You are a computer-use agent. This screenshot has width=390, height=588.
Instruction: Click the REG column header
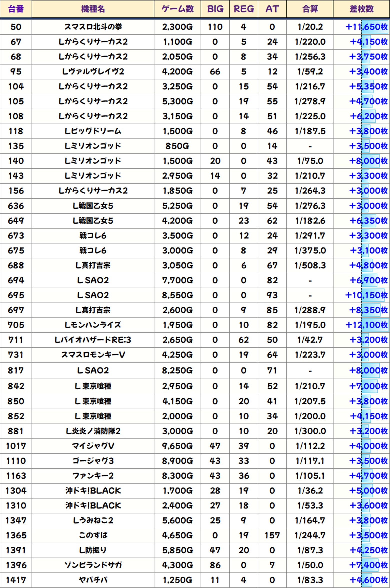(x=244, y=9)
